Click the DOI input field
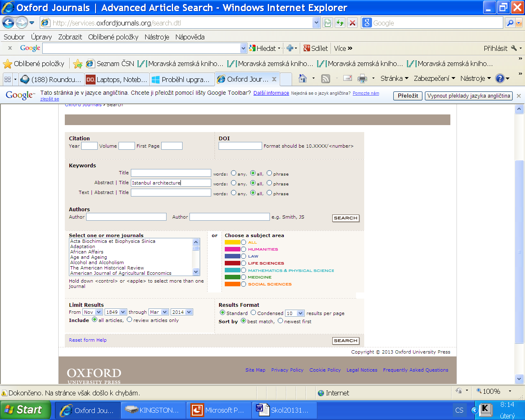The width and height of the screenshot is (525, 420). pos(240,146)
